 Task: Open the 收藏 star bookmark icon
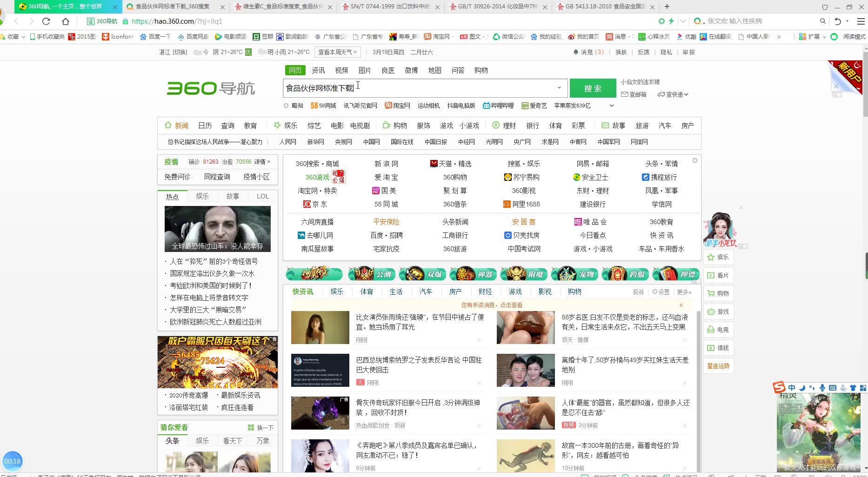(x=3, y=36)
